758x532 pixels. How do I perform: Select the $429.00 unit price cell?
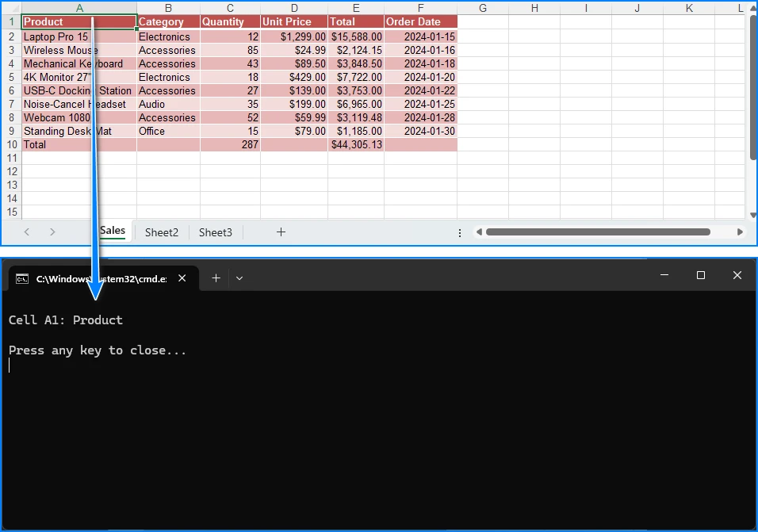pos(294,78)
